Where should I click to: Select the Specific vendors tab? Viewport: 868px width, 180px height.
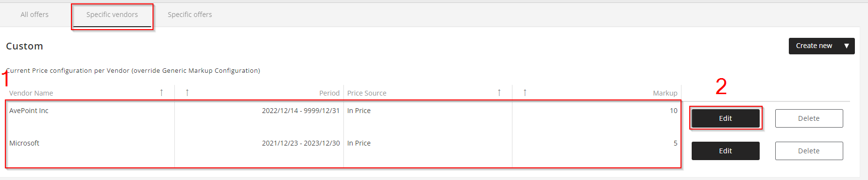112,15
